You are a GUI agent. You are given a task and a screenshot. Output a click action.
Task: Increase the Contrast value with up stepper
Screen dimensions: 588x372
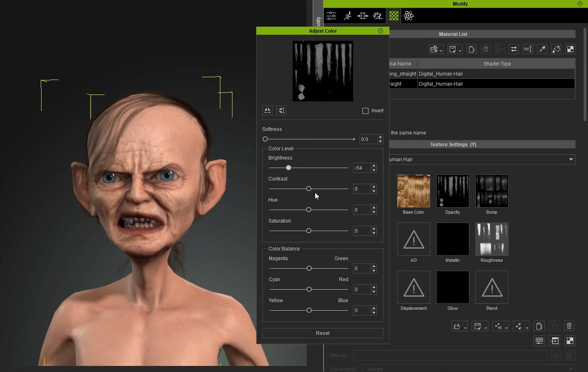click(374, 187)
